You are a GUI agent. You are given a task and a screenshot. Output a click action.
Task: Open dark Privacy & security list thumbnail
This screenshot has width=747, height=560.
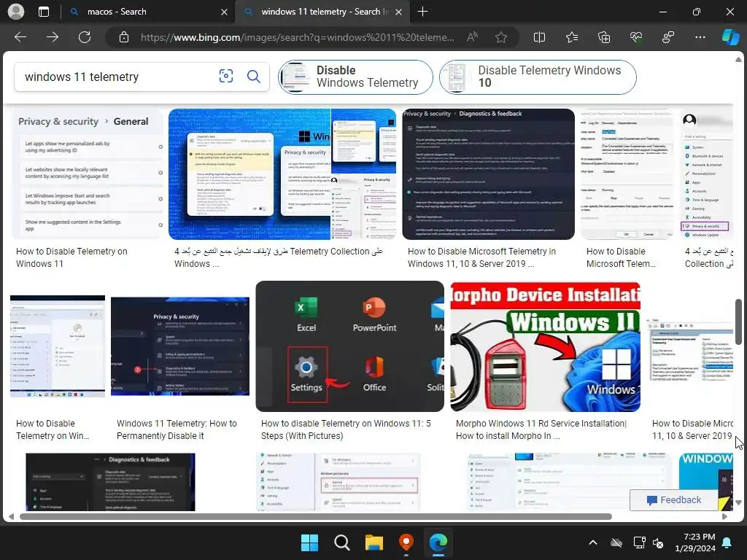tap(180, 346)
